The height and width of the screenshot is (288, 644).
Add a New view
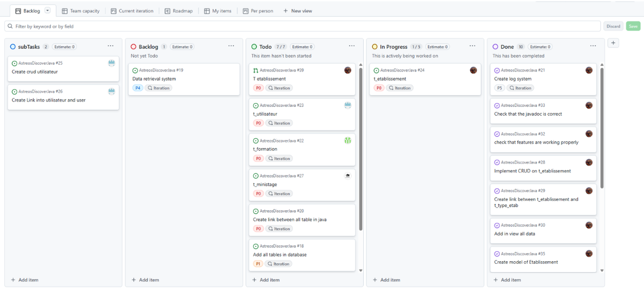[x=298, y=11]
